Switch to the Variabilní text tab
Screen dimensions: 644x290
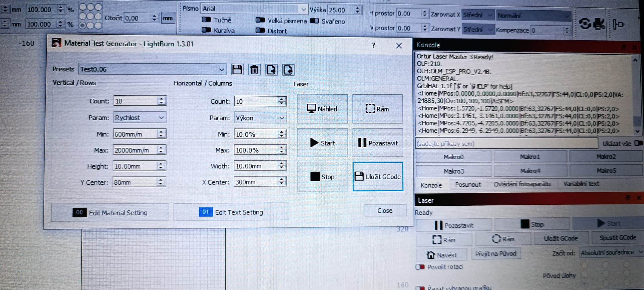pyautogui.click(x=581, y=184)
